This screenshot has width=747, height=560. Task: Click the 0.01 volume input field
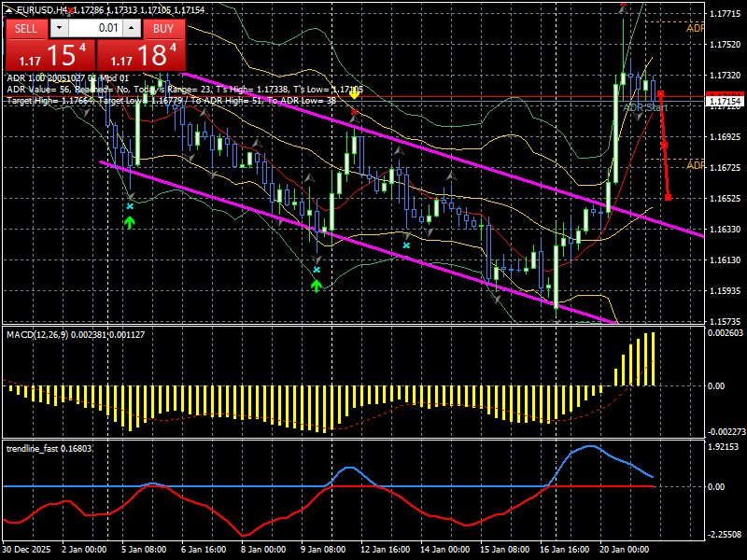(x=95, y=28)
